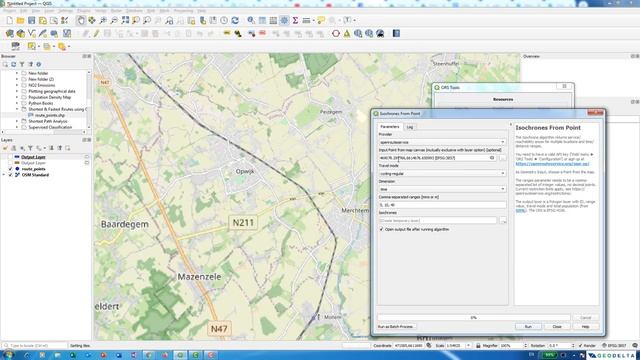Screen dimensions: 640x360
Task: Click the Browser panel horizontal scrollbar
Action: [42, 132]
